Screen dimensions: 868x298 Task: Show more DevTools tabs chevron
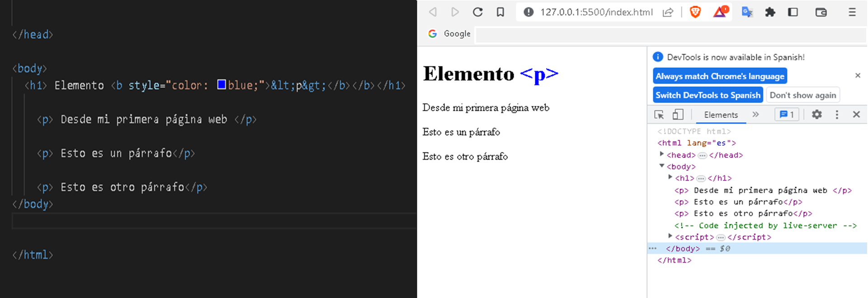coord(755,114)
